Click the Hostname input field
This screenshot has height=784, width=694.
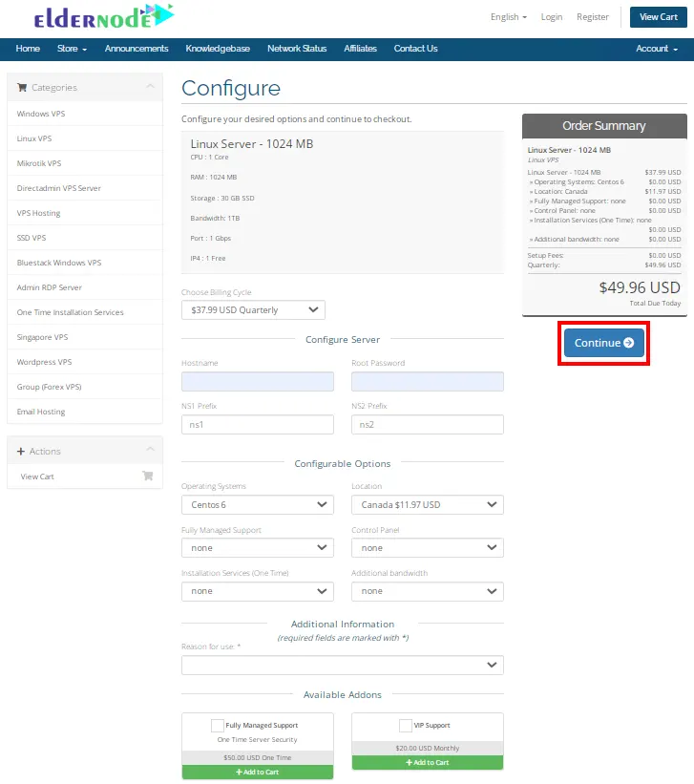click(258, 382)
